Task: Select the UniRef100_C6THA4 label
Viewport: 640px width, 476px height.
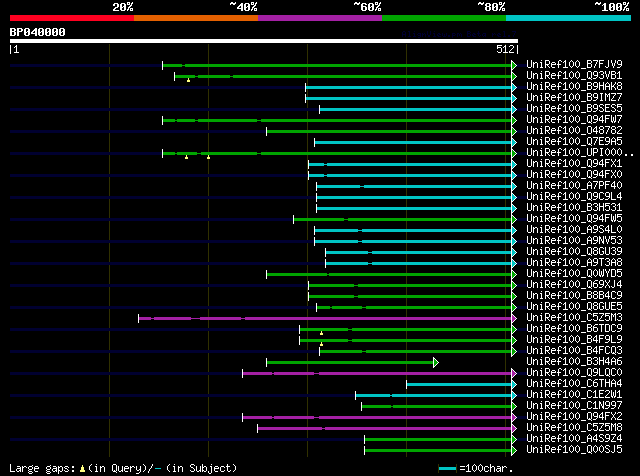Action: tap(574, 384)
